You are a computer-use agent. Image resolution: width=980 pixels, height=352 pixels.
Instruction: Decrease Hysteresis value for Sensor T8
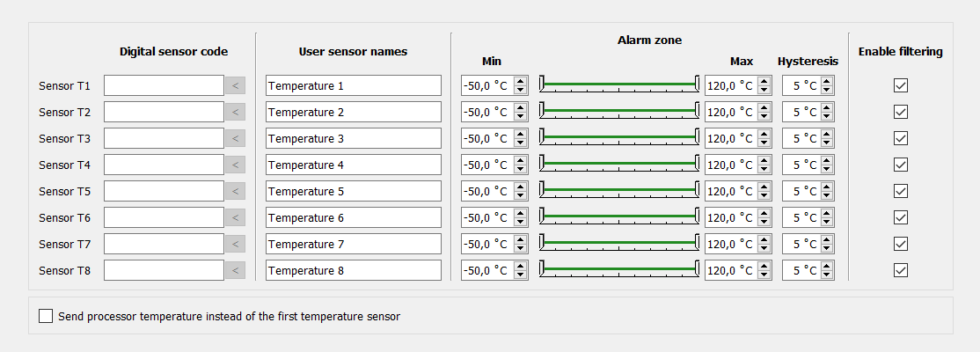(x=826, y=275)
